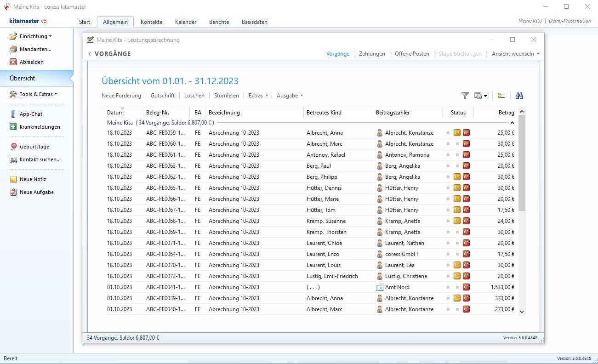Click the LS badge in Albrecht, Anna's first row
This screenshot has width=598, height=364.
click(x=457, y=133)
